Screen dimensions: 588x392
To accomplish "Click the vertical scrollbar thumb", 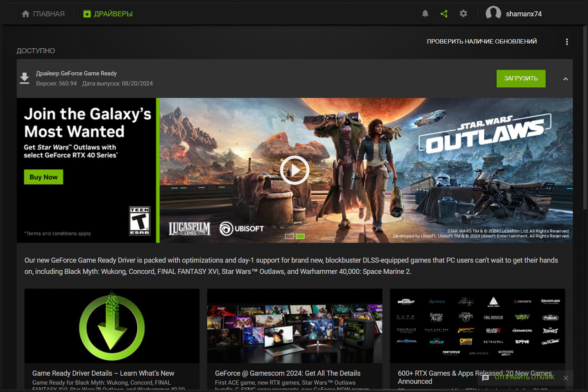I will point(585,118).
